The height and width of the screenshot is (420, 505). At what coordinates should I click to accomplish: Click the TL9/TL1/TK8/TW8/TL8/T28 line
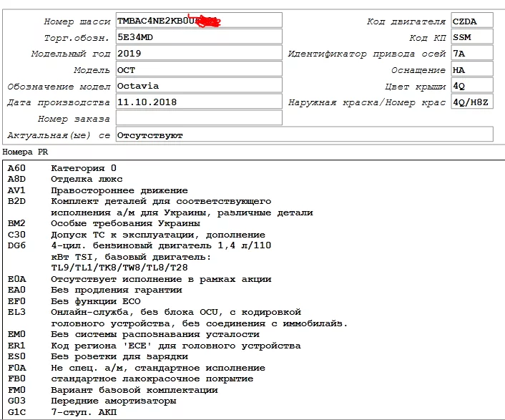pos(119,268)
